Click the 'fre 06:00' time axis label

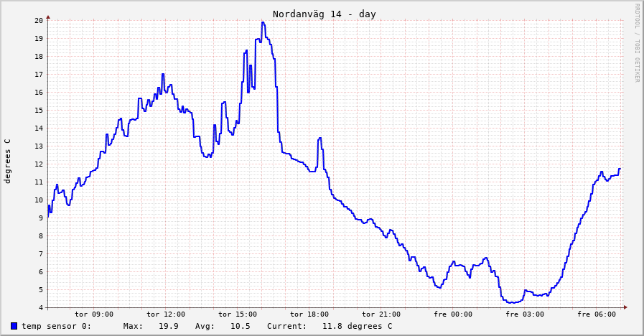pyautogui.click(x=597, y=314)
